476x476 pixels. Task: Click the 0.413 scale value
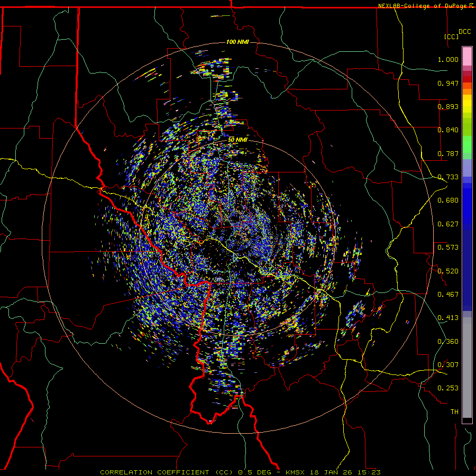(448, 318)
